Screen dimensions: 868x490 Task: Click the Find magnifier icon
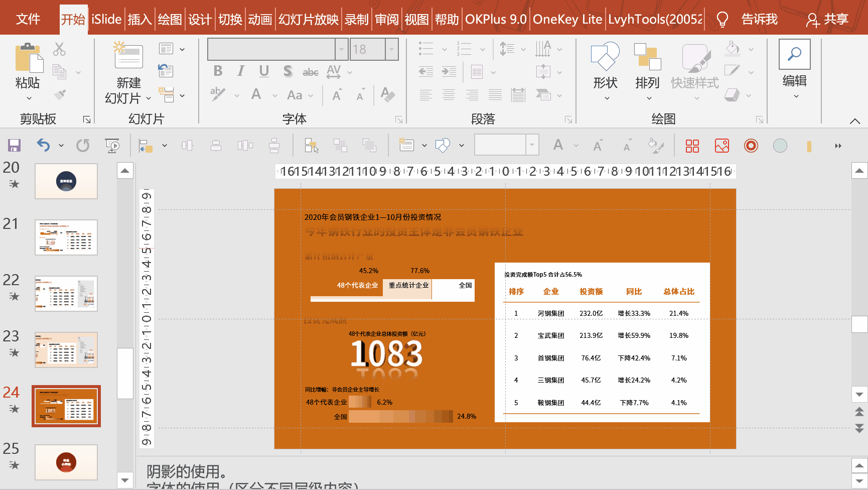click(x=795, y=54)
